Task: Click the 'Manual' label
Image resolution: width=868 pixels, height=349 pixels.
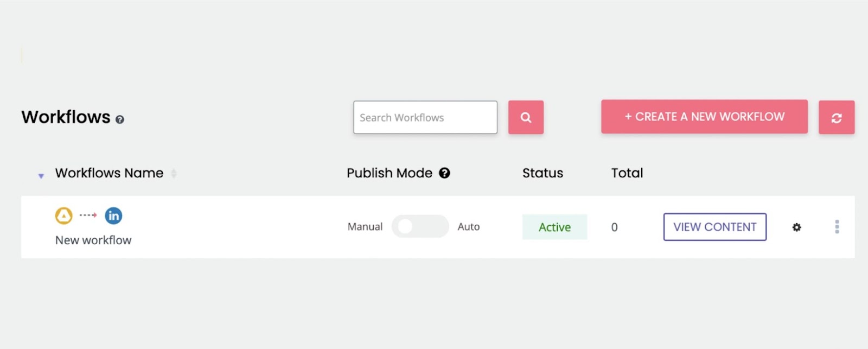Action: click(365, 227)
